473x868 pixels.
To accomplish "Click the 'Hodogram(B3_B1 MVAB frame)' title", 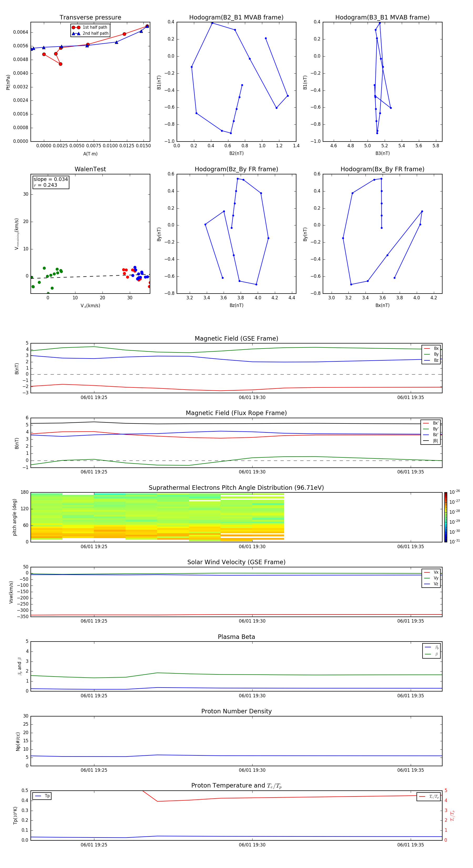I will pos(382,18).
